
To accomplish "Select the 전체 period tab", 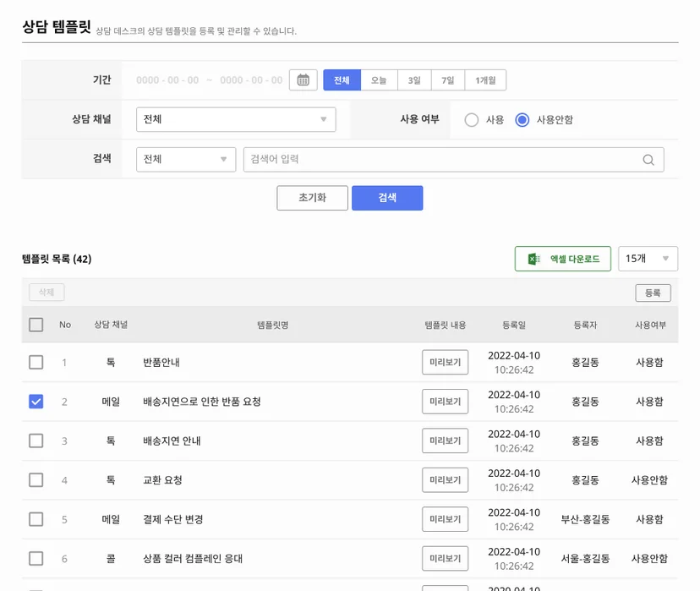I will pos(342,80).
